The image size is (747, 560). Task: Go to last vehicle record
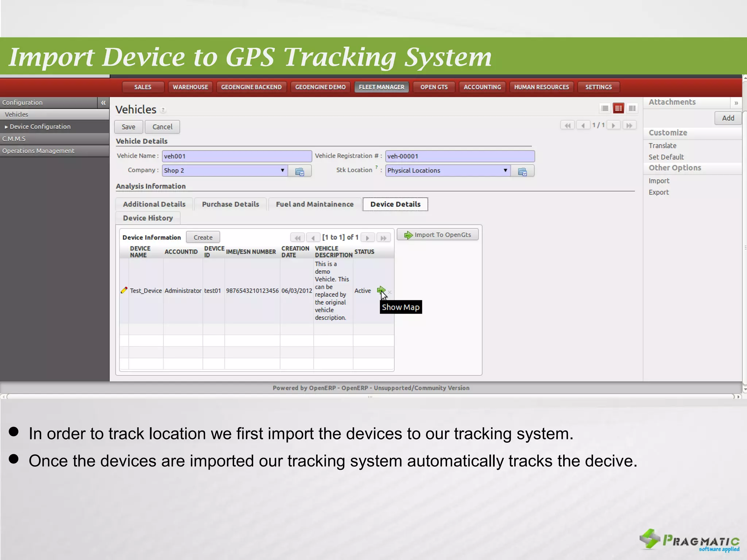pos(629,125)
